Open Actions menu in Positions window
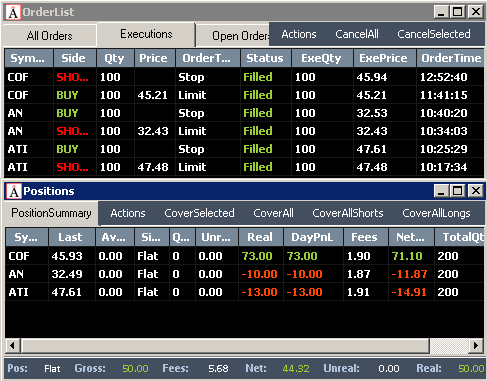The width and height of the screenshot is (487, 381). [x=128, y=213]
